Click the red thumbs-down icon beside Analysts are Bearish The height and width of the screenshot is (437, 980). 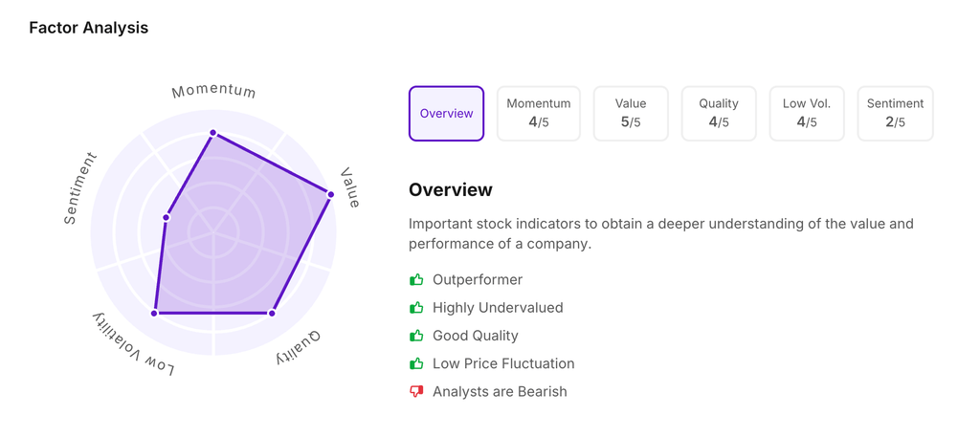[416, 392]
